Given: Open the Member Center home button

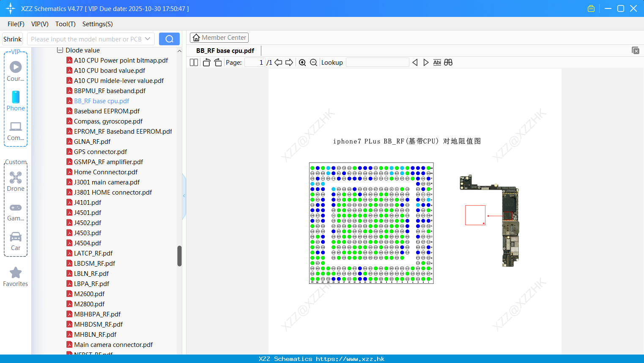Looking at the screenshot, I should (219, 38).
